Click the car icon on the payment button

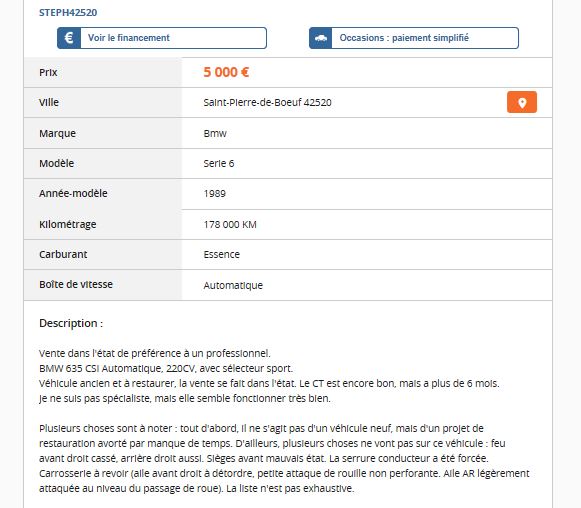coord(321,38)
